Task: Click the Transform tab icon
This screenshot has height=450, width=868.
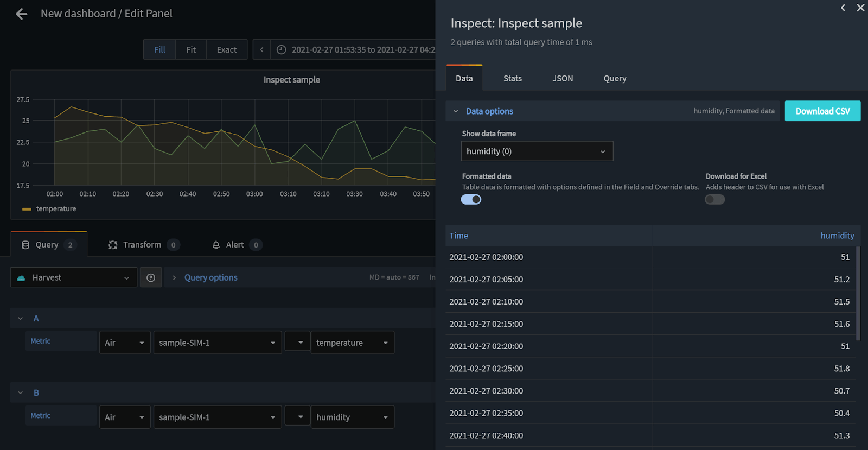Action: [113, 245]
